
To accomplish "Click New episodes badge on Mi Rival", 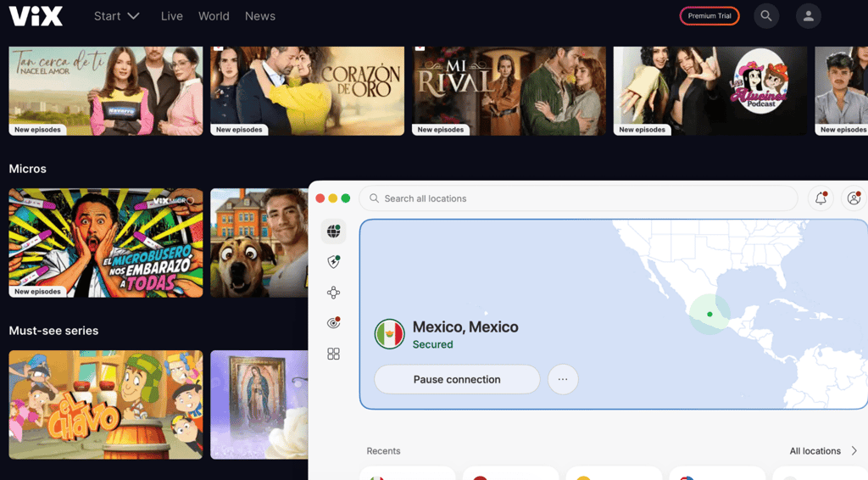I will [441, 130].
